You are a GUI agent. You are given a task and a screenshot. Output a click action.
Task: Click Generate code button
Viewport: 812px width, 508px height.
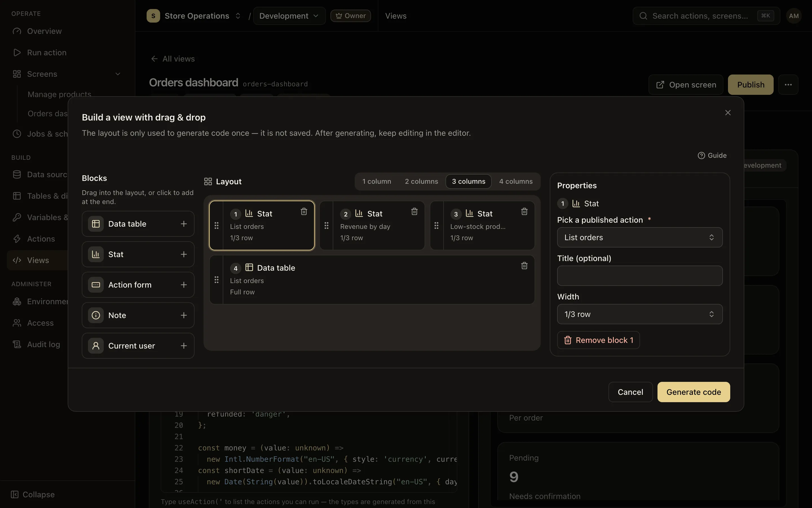(694, 392)
